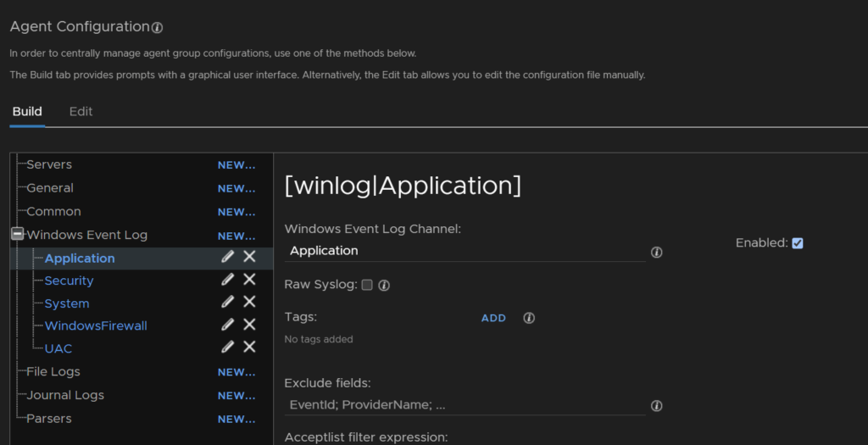Image resolution: width=868 pixels, height=445 pixels.
Task: Create new Windows Event Log section
Action: coord(236,236)
